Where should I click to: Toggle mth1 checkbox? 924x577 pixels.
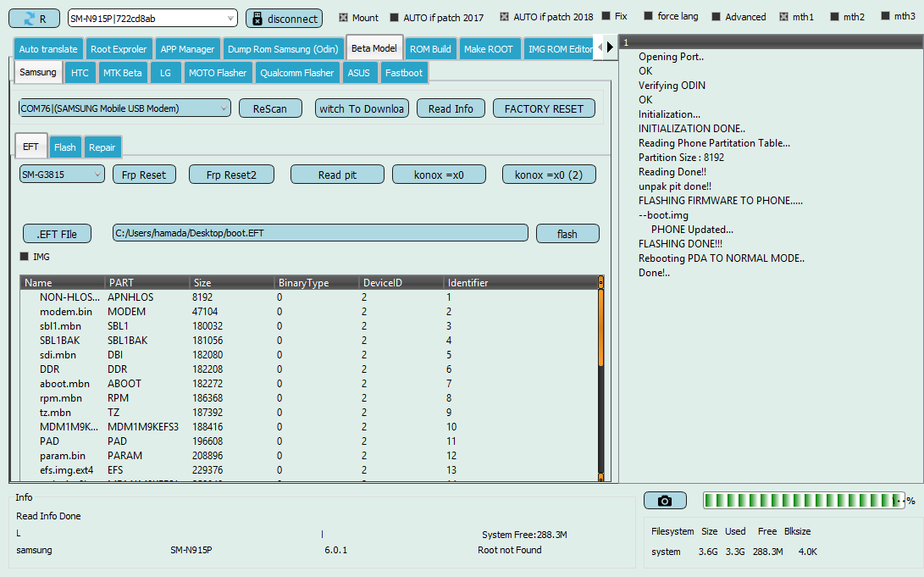click(x=783, y=16)
